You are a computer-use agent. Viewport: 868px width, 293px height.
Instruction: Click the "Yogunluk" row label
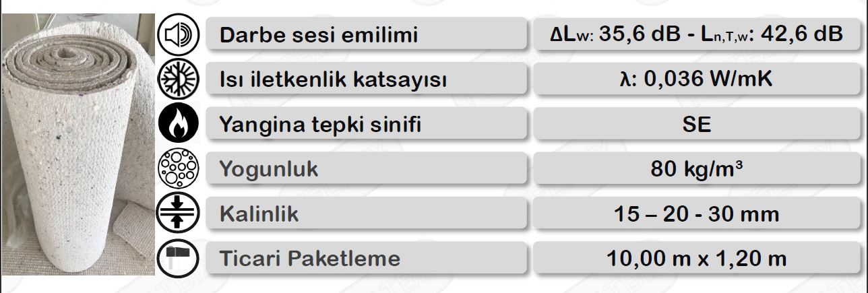(x=269, y=169)
